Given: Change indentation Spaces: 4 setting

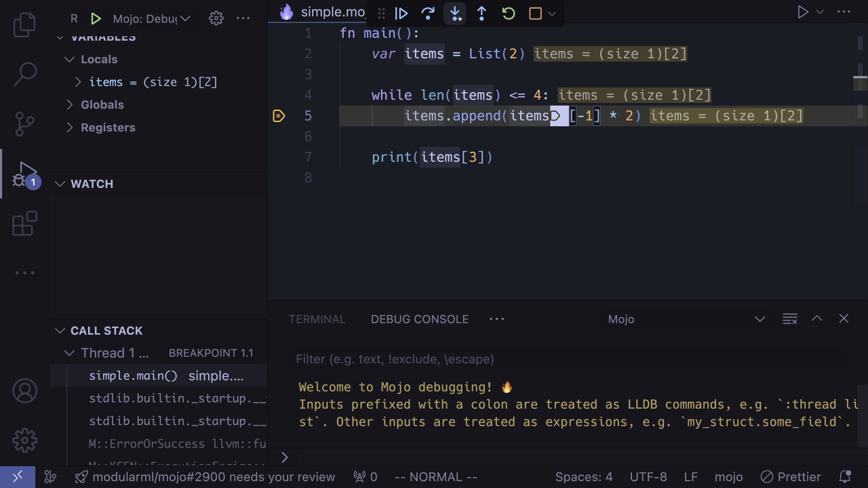Looking at the screenshot, I should [x=584, y=477].
